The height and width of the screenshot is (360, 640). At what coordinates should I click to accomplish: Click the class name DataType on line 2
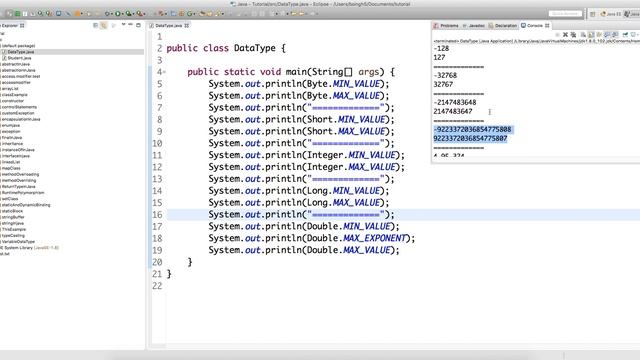tap(255, 48)
